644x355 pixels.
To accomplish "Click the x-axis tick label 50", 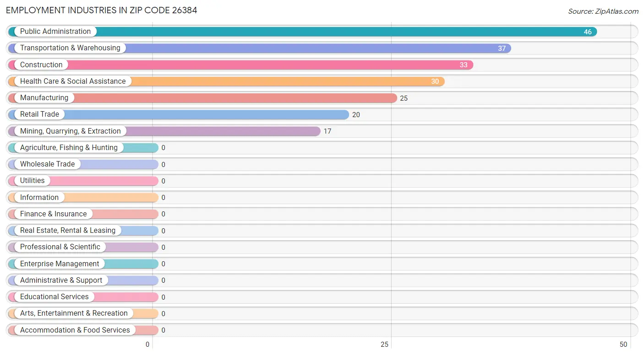I will click(x=623, y=344).
